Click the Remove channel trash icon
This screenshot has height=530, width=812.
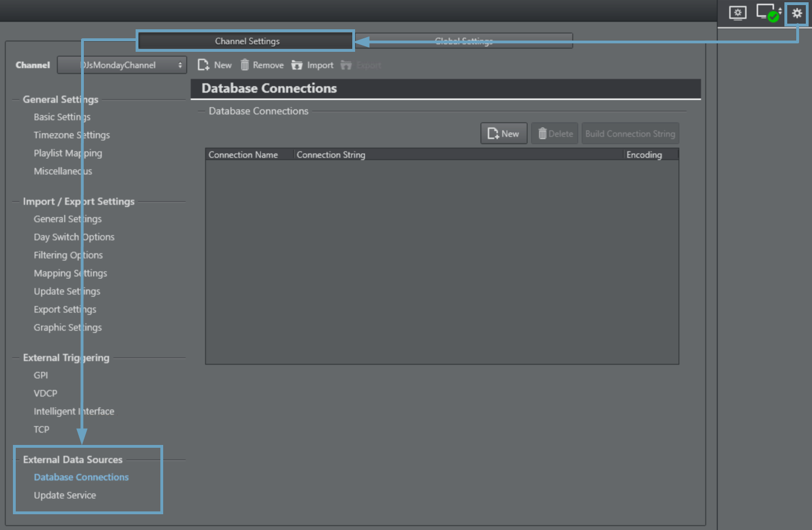(245, 65)
